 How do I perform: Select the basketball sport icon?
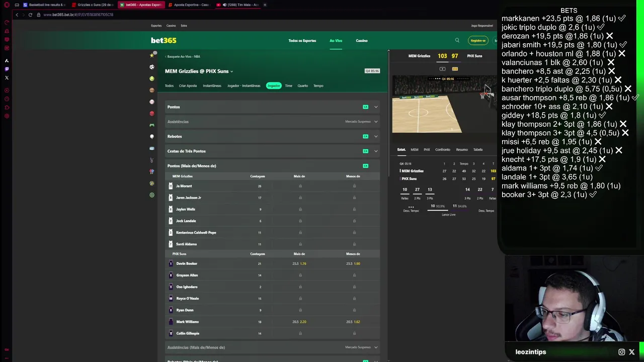click(152, 90)
